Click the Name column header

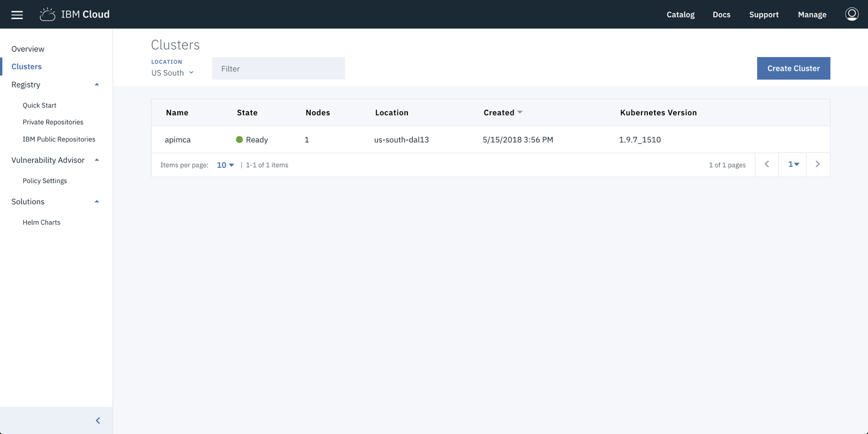(x=177, y=112)
